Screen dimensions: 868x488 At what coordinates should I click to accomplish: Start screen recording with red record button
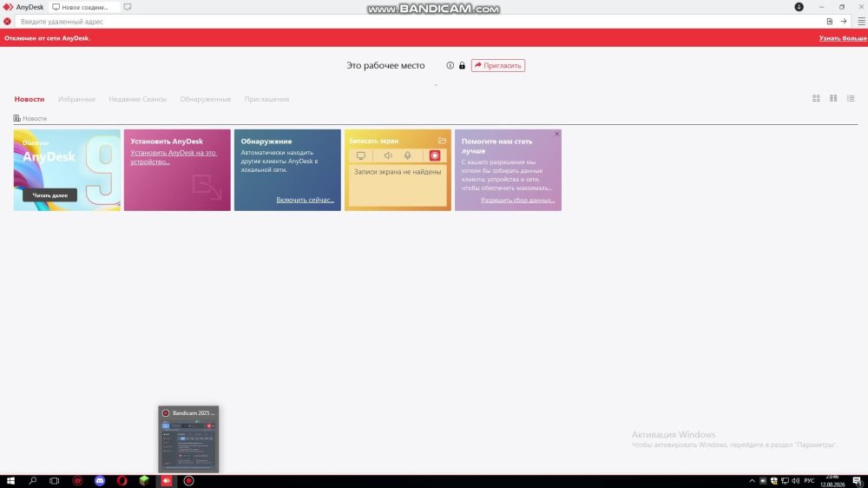(x=435, y=155)
